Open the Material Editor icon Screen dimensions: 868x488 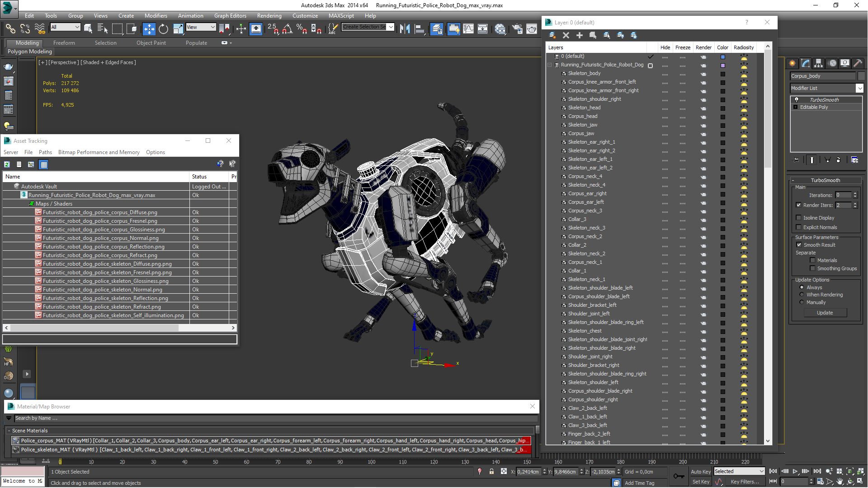click(x=500, y=29)
